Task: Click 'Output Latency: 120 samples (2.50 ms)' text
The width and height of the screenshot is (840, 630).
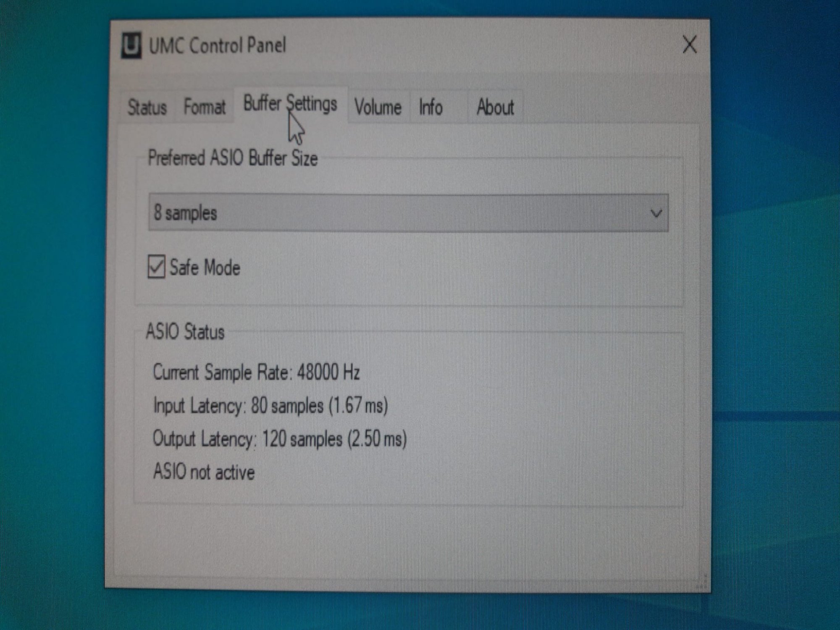Action: coord(280,439)
